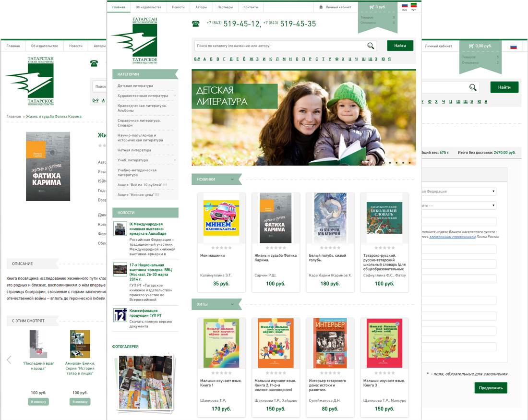Screen dimensions: 528x420
Task: Click the Russian flag icon in right background window
Action: pos(514,47)
